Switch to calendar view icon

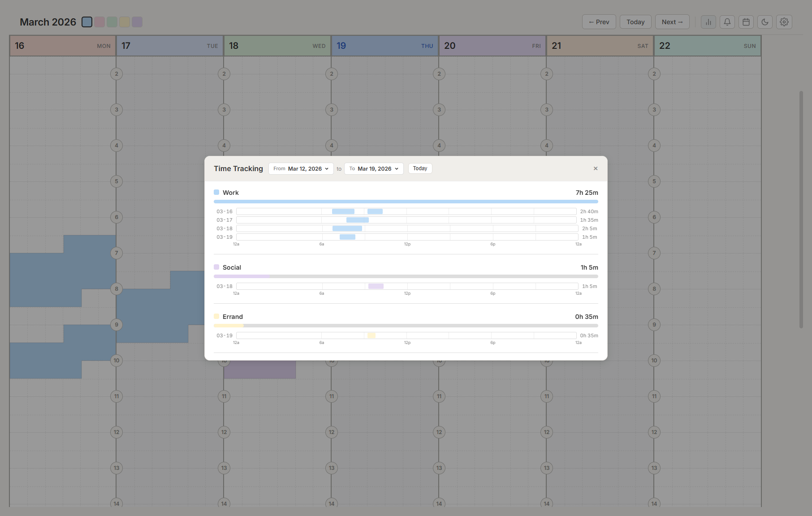click(x=746, y=21)
